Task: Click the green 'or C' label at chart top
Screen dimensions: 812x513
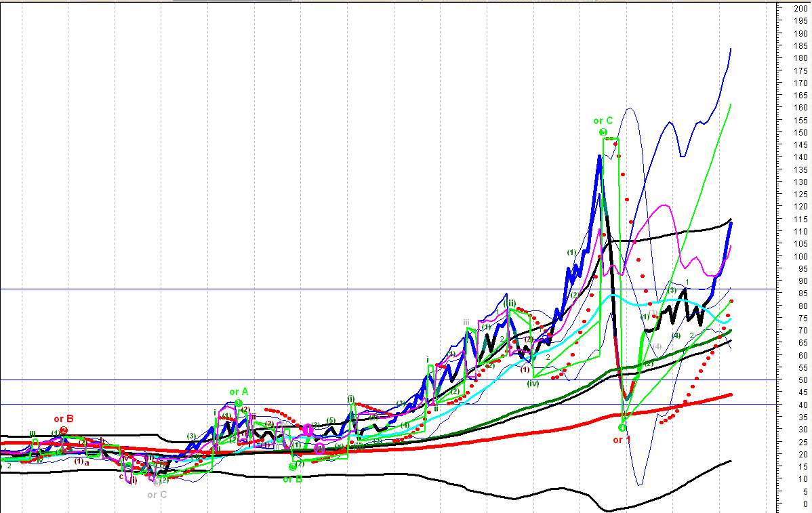Action: coord(603,121)
